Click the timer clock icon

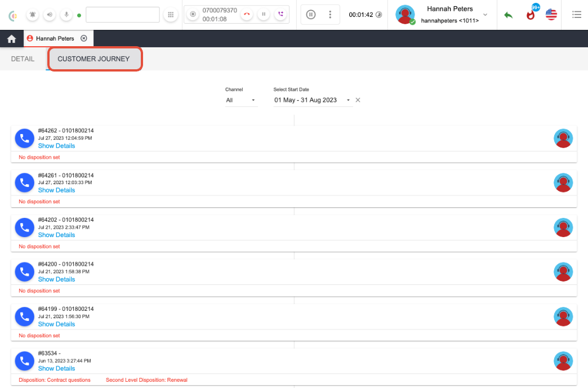click(378, 15)
